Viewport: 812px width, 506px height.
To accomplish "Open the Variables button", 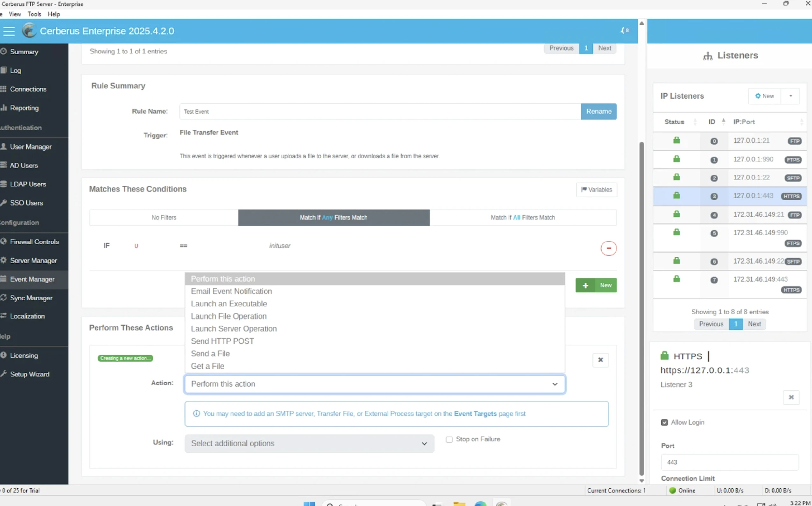I will (596, 190).
